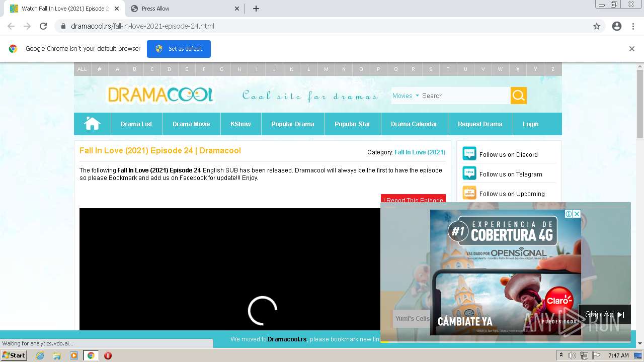Screen dimensions: 644x362
Task: Click the Discord follow icon
Action: 469,154
